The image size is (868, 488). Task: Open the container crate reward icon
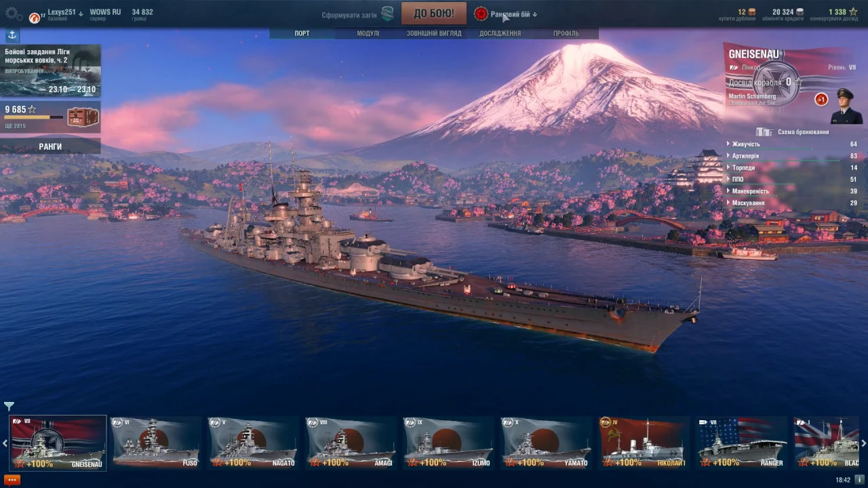(x=83, y=117)
